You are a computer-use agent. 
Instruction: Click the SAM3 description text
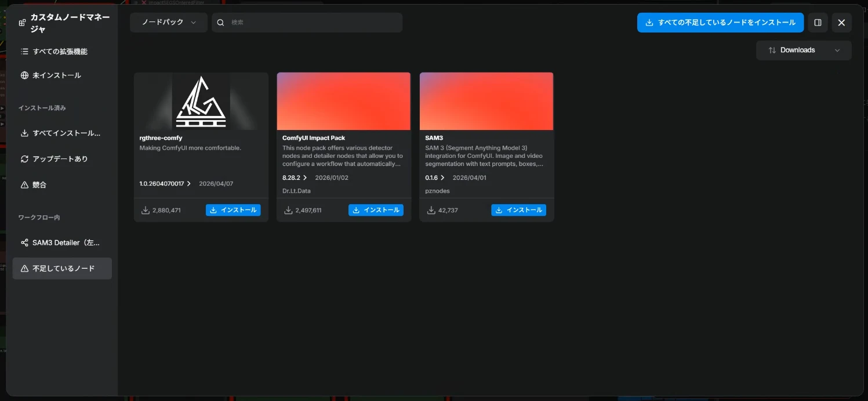tap(484, 156)
